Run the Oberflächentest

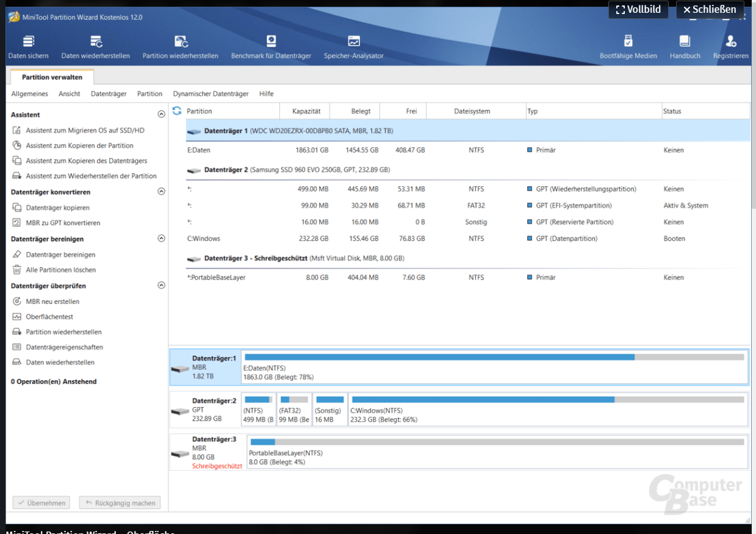[x=43, y=317]
